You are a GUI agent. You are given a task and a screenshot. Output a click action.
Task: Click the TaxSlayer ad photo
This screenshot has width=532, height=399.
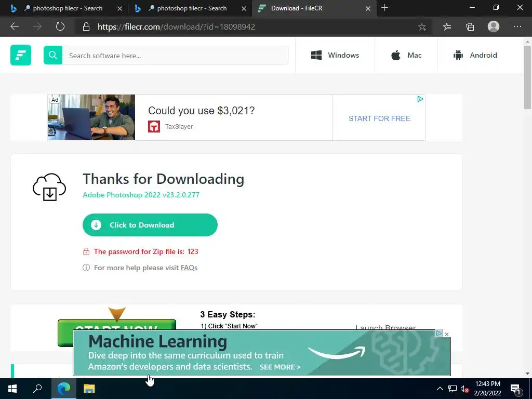(x=91, y=117)
